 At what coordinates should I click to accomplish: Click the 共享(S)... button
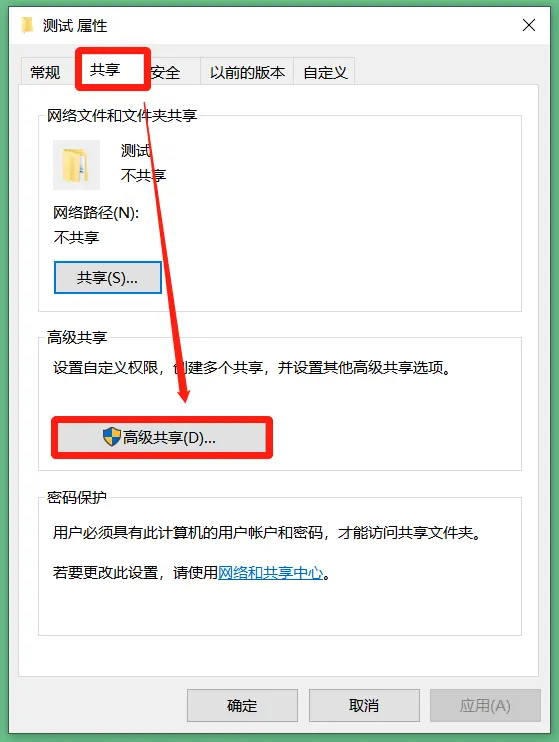[108, 278]
